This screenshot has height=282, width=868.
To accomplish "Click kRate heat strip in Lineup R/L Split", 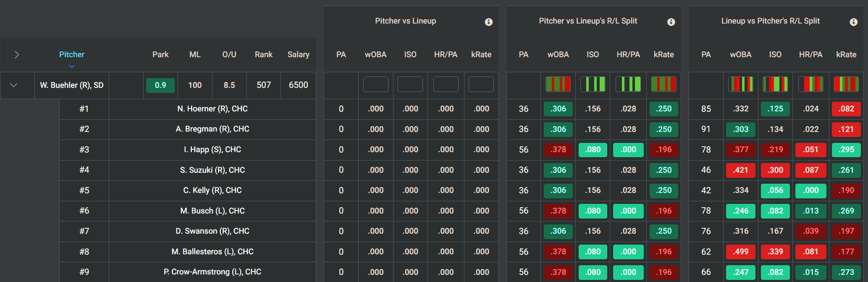I will coord(846,84).
